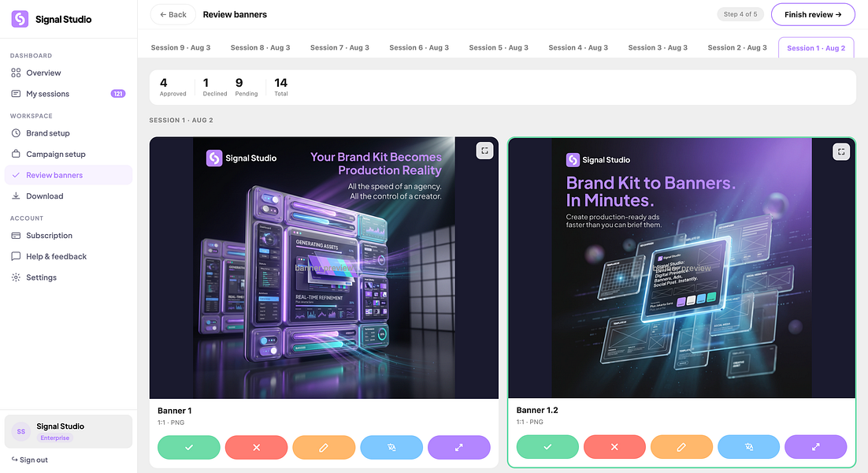The width and height of the screenshot is (868, 473).
Task: Switch to Session 7 · Aug 3 tab
Action: 339,47
